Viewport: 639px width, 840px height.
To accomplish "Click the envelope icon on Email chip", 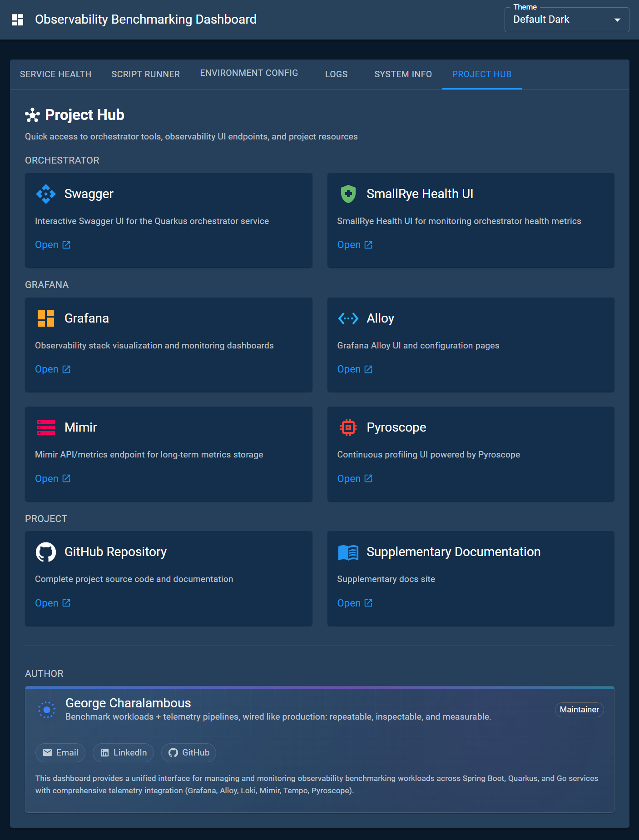I will click(47, 753).
